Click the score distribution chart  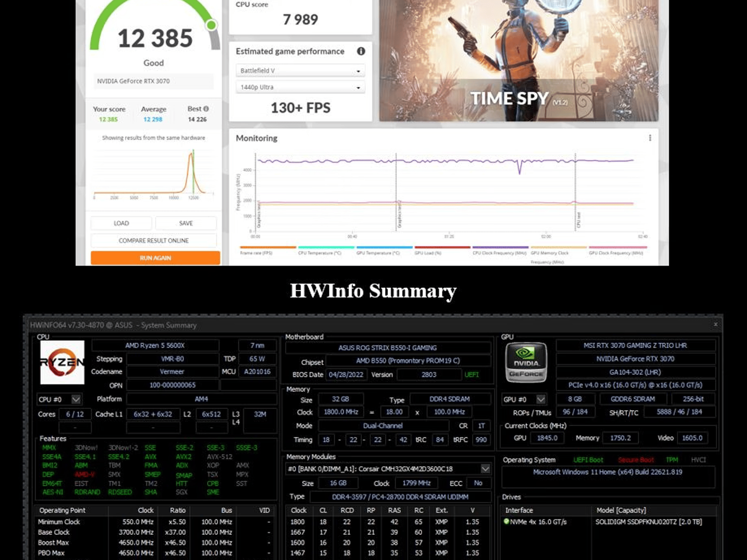point(154,175)
